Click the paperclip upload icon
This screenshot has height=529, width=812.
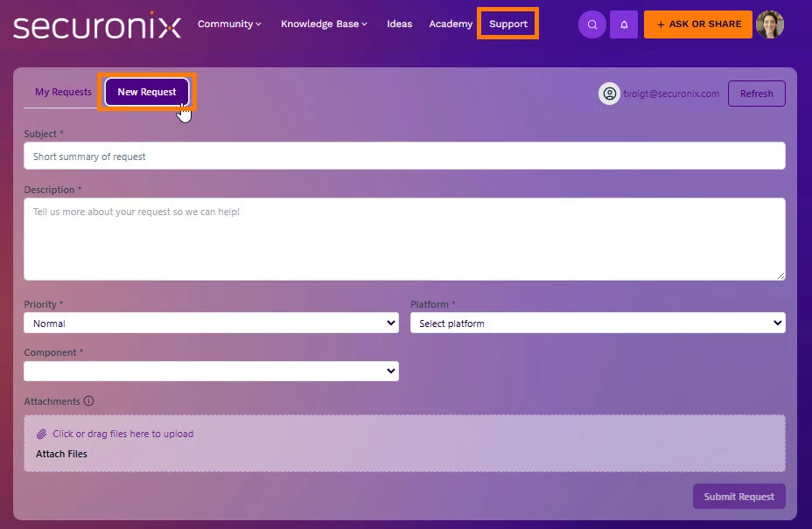pyautogui.click(x=41, y=434)
